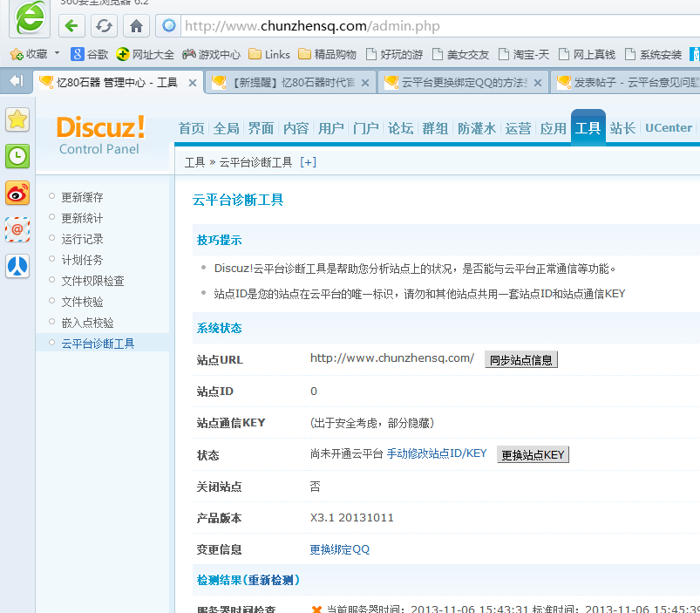Open the 更换绑定QQ link
700x613 pixels.
pos(340,549)
